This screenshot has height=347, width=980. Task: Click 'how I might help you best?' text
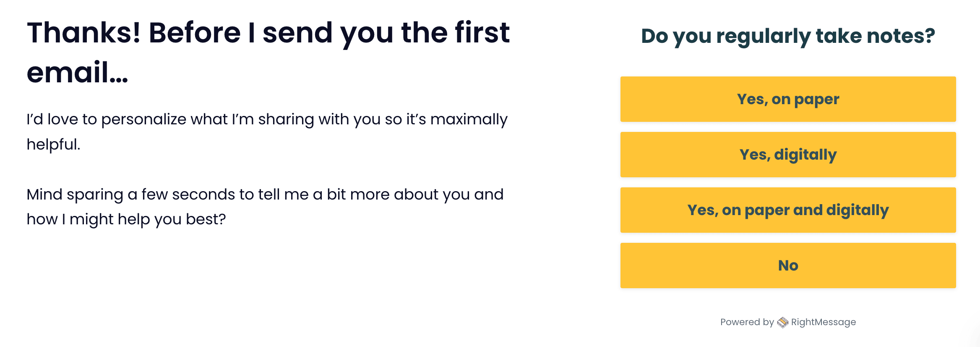coord(126,219)
